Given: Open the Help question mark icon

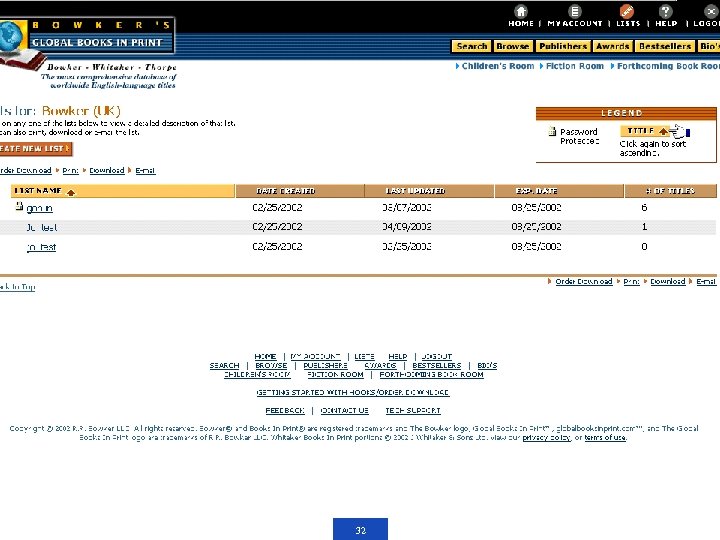Looking at the screenshot, I should (x=665, y=11).
